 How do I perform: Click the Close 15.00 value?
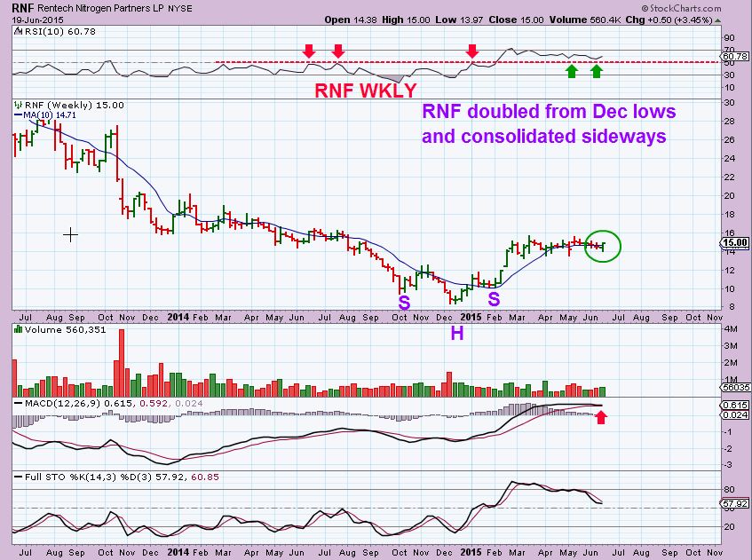click(x=517, y=20)
